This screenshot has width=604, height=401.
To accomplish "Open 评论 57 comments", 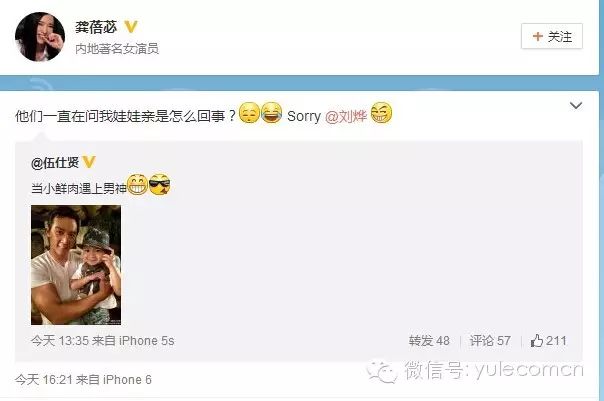I will coord(490,341).
